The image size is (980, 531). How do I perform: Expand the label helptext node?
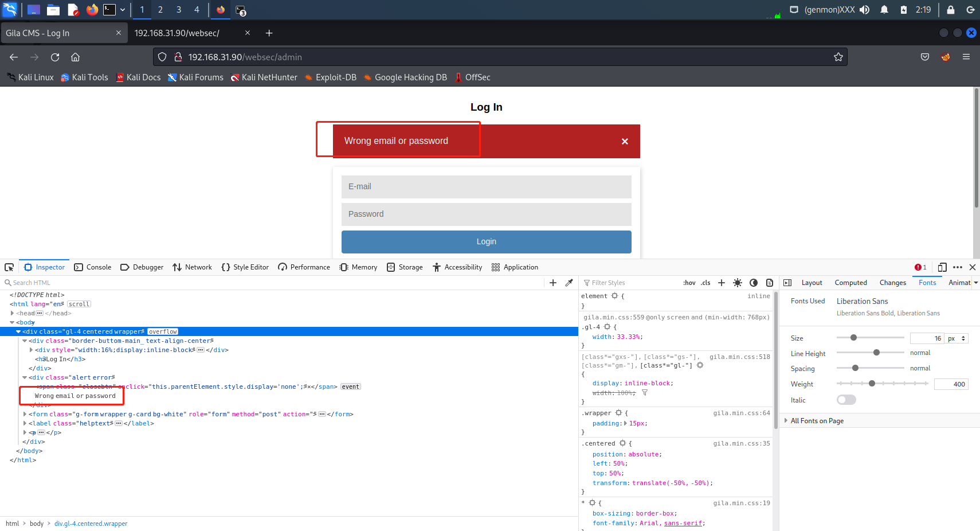25,423
